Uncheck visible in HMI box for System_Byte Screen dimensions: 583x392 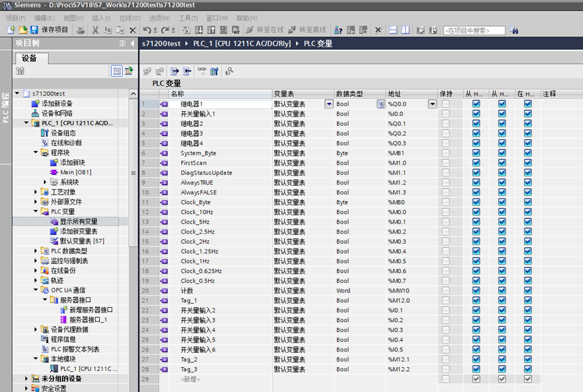coord(528,153)
